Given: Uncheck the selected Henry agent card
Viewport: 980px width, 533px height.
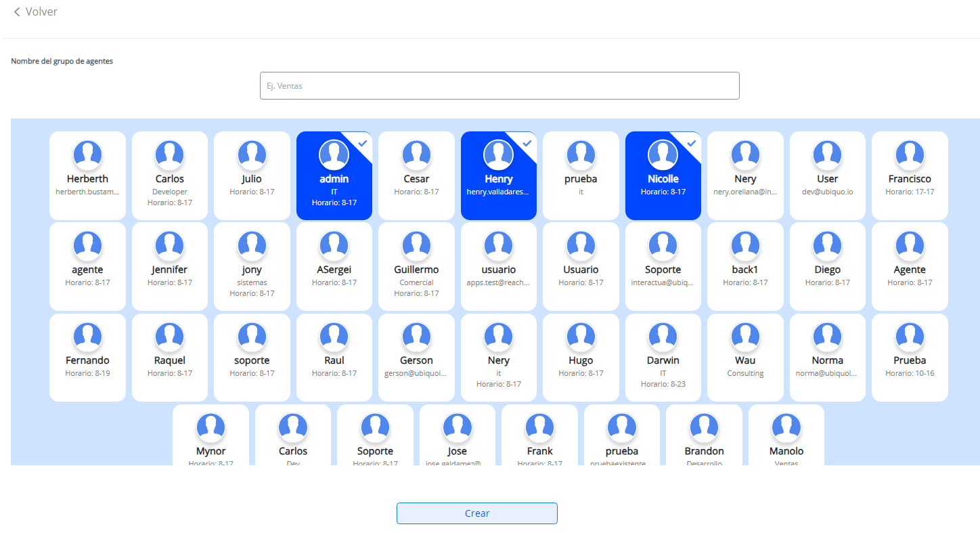Looking at the screenshot, I should [499, 176].
